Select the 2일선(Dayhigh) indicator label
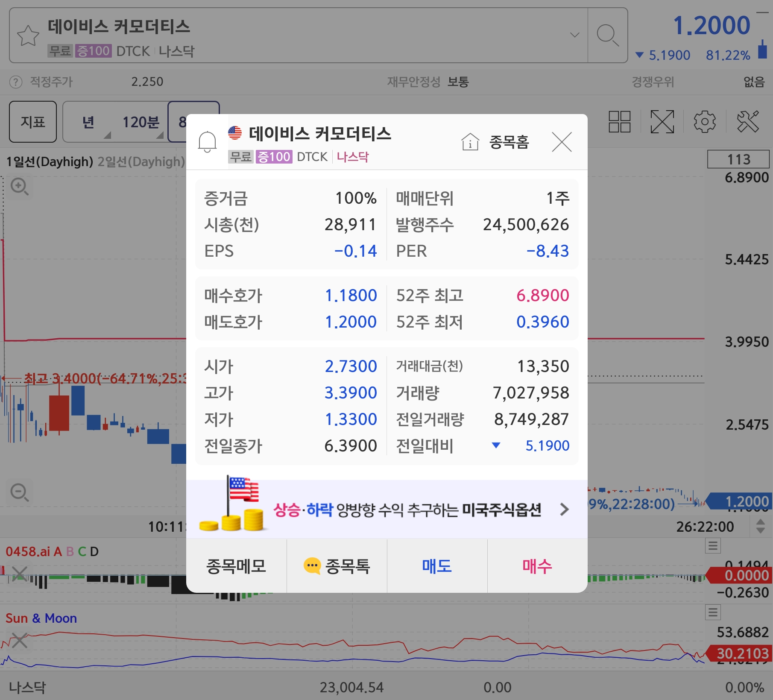 141,161
